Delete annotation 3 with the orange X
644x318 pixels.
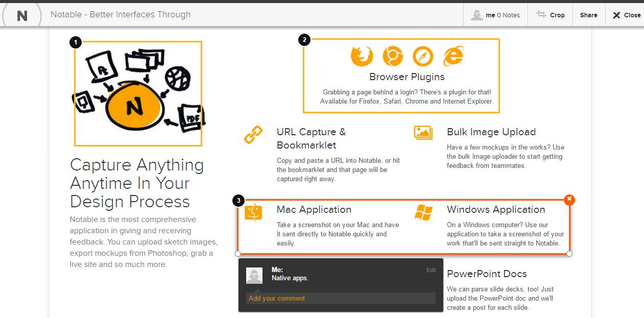(x=569, y=200)
